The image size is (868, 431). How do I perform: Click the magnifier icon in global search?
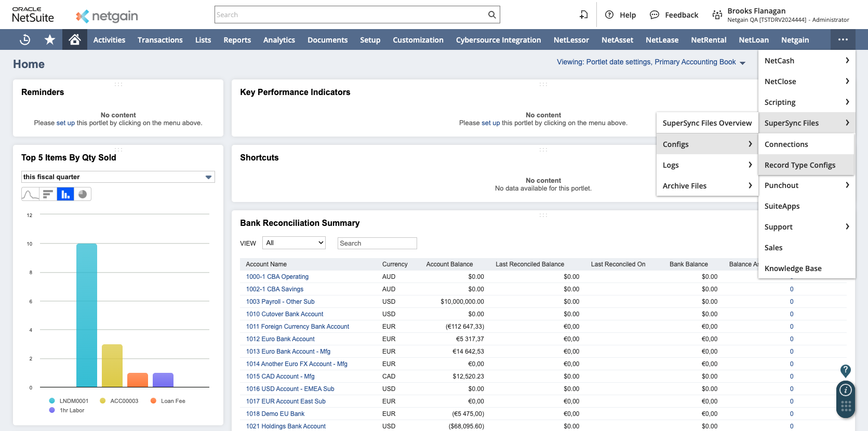491,15
